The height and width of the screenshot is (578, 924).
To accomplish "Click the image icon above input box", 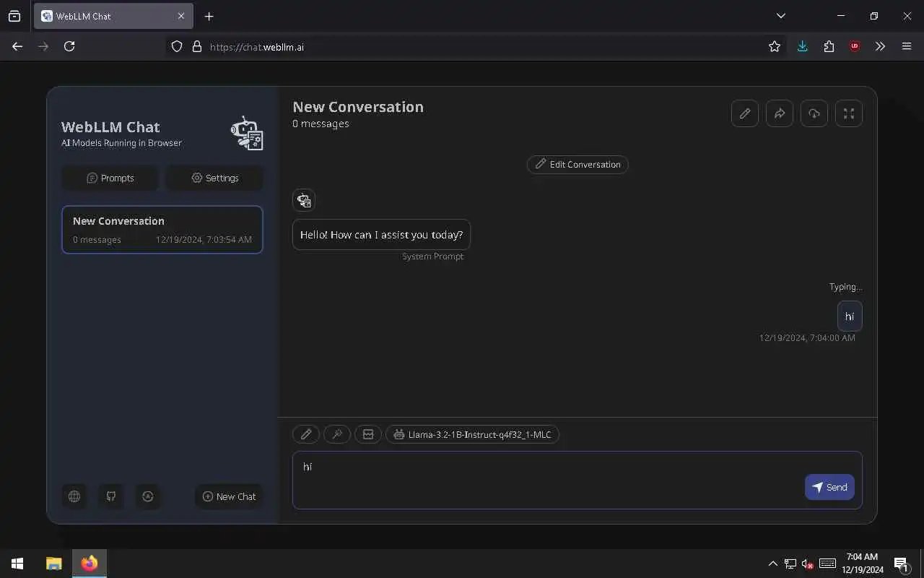I will click(368, 434).
